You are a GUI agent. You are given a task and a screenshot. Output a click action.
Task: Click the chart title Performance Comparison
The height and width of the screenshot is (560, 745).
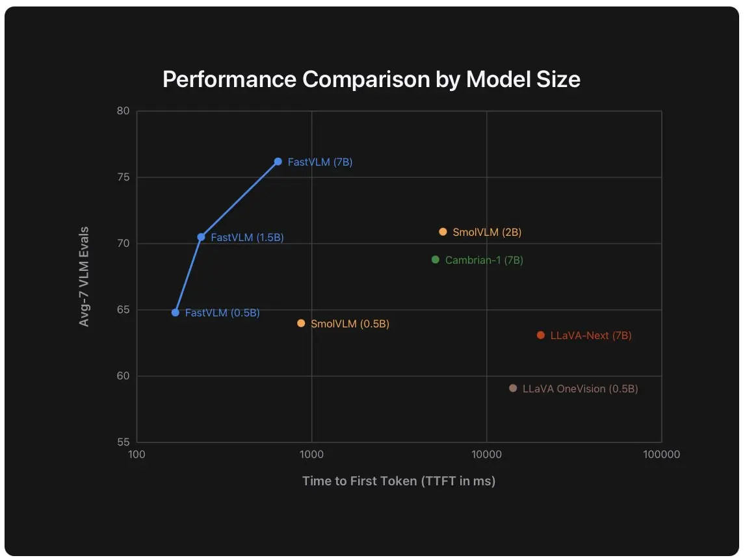(372, 79)
